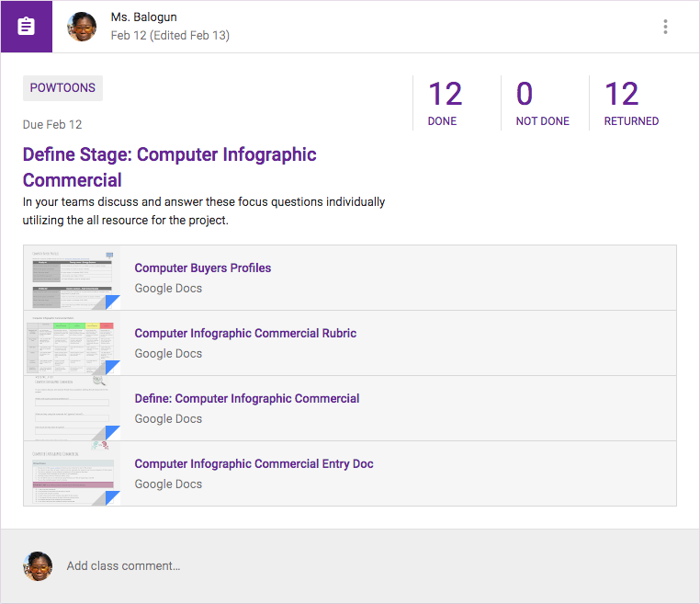
Task: Click the Rubric document thumbnail preview
Action: [x=72, y=343]
